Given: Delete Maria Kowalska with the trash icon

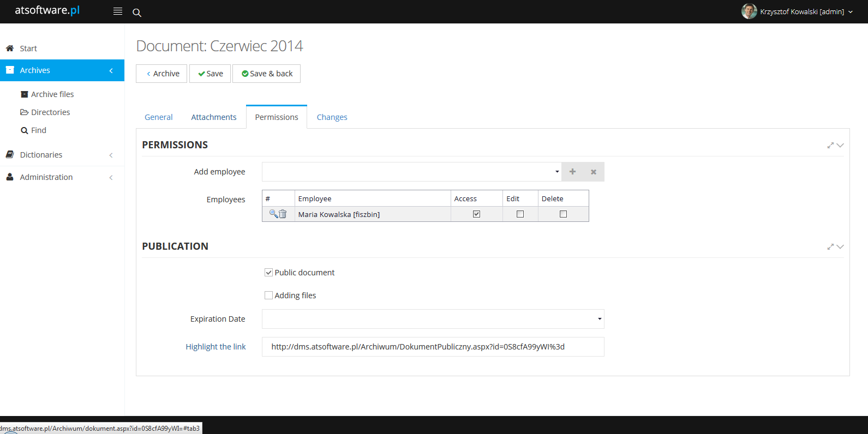Looking at the screenshot, I should (x=283, y=214).
